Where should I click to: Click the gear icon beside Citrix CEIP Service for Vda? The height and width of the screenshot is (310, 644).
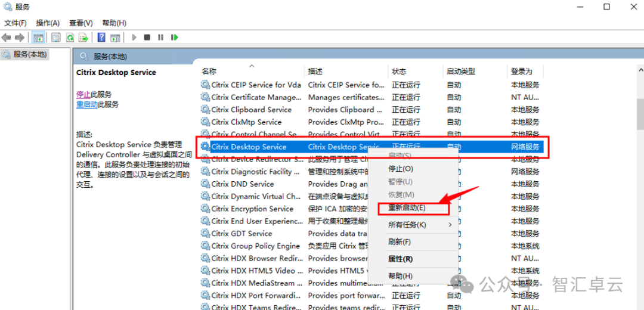click(205, 85)
